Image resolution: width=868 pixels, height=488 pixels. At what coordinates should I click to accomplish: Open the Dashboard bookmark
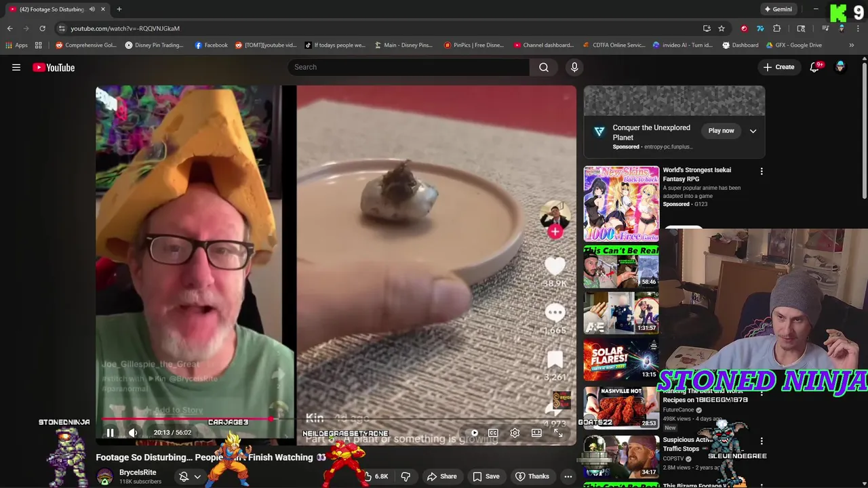[x=741, y=45]
